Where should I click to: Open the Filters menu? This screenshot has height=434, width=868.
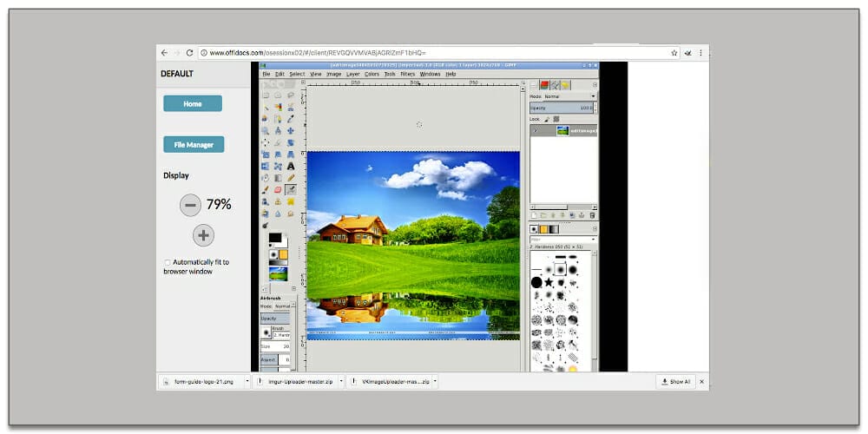[x=408, y=74]
